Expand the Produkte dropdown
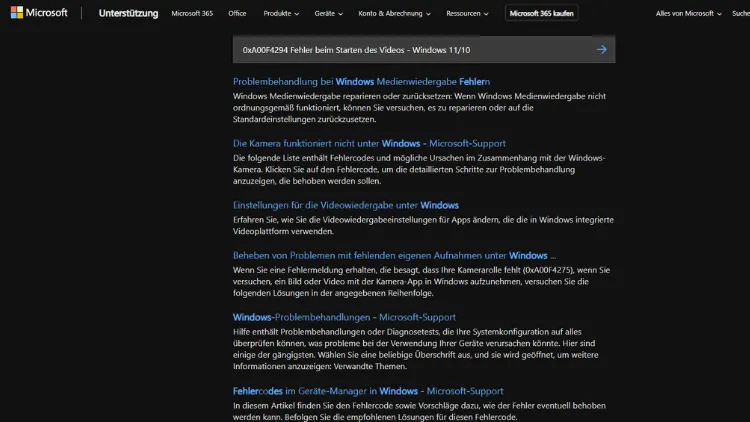 [281, 13]
